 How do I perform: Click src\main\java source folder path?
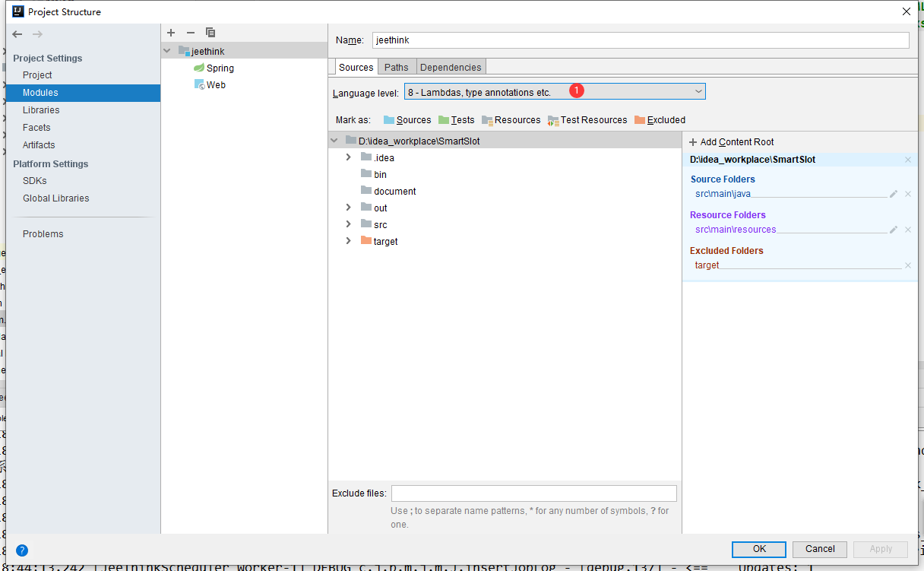click(723, 194)
